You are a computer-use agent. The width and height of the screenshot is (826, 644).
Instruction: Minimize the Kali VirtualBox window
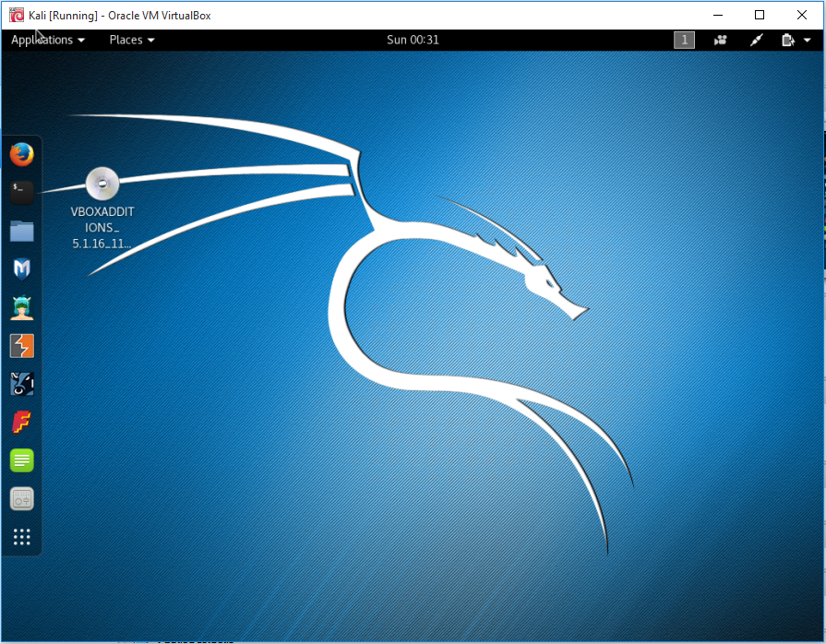(717, 16)
